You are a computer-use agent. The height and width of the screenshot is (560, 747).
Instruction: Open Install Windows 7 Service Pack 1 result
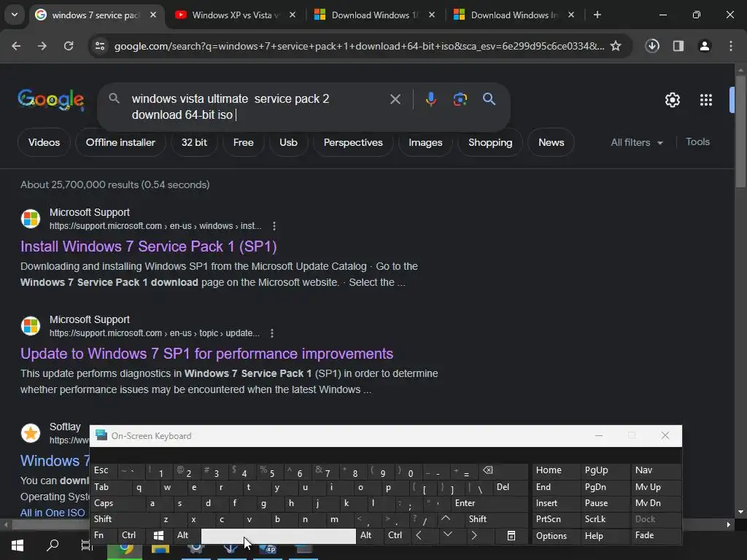pos(149,246)
